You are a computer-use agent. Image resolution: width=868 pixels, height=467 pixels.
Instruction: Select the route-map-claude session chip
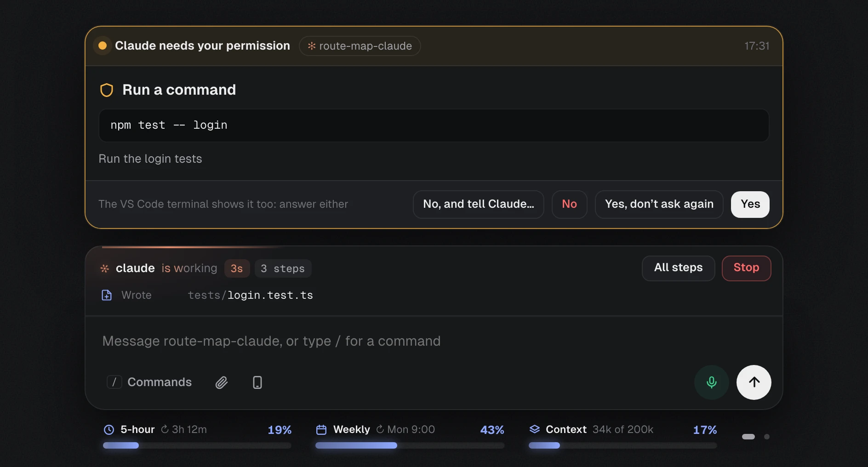point(360,46)
